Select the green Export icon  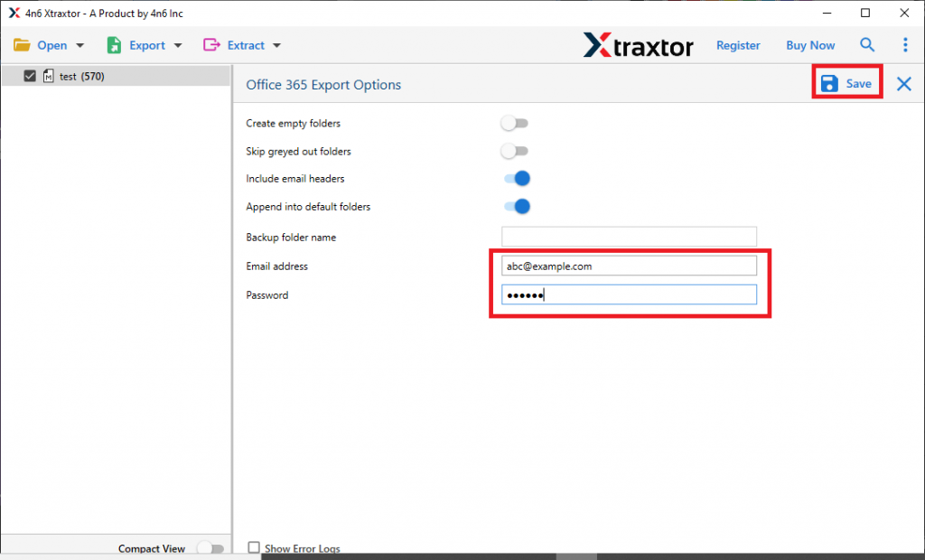pyautogui.click(x=113, y=43)
